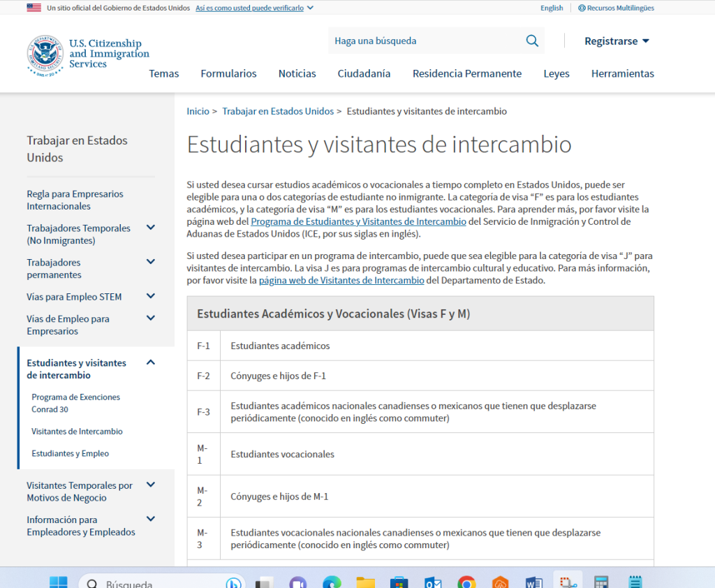Image resolution: width=715 pixels, height=588 pixels.
Task: Open Visitantes de Intercambio sidebar link
Action: [77, 431]
